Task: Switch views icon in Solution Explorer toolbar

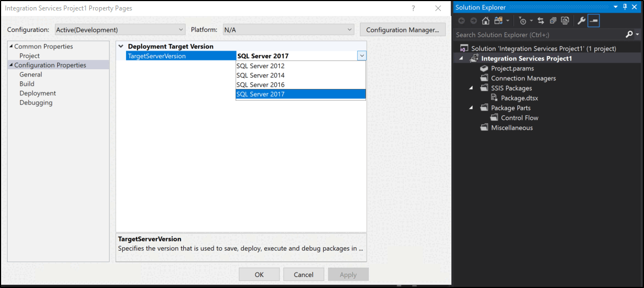Action: pos(499,20)
